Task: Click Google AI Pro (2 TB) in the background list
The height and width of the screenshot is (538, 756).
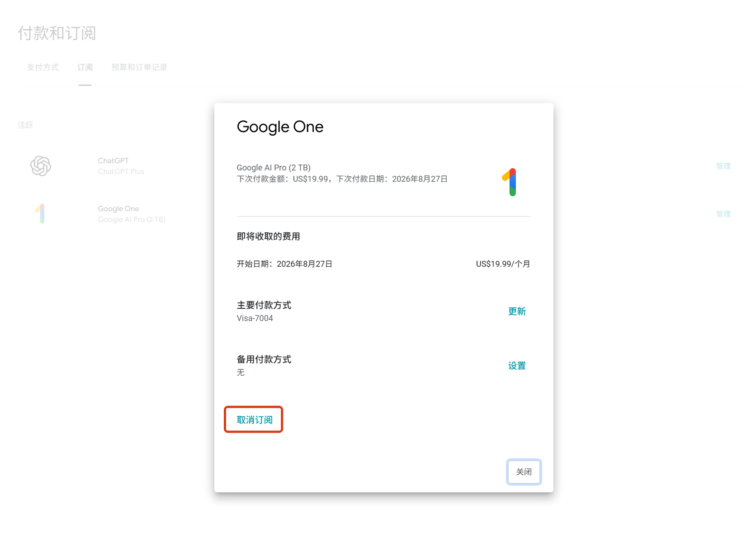Action: 132,220
